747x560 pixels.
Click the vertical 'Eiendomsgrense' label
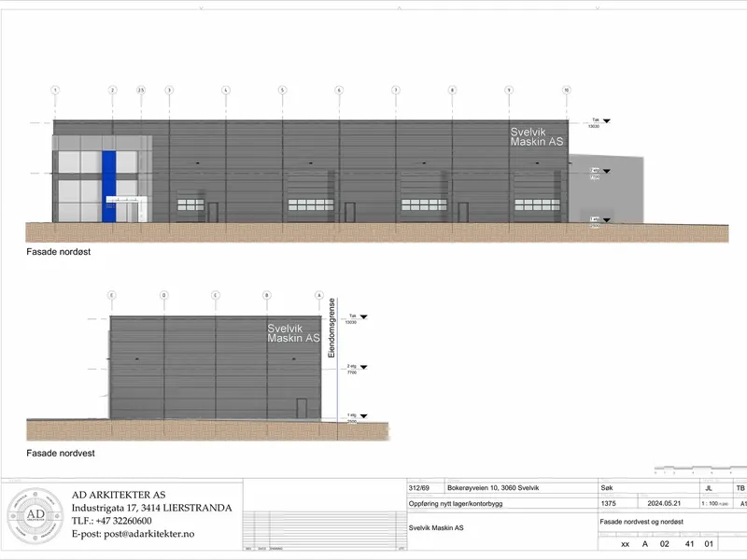click(x=331, y=329)
